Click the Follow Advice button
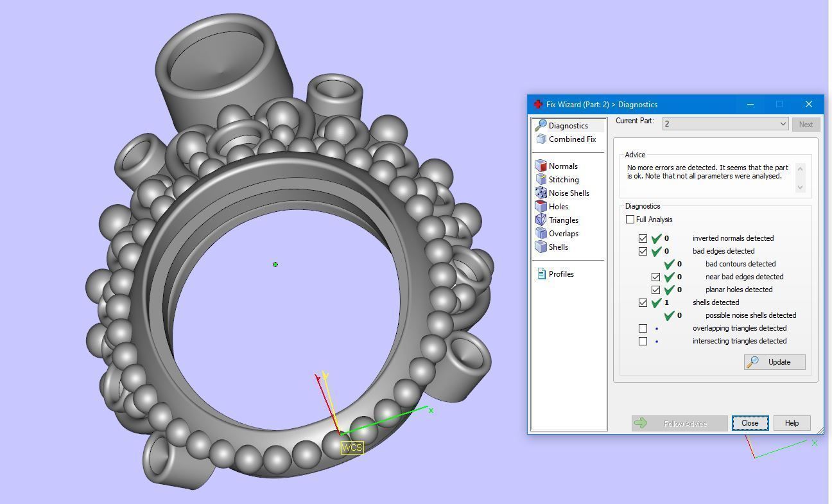 (679, 423)
